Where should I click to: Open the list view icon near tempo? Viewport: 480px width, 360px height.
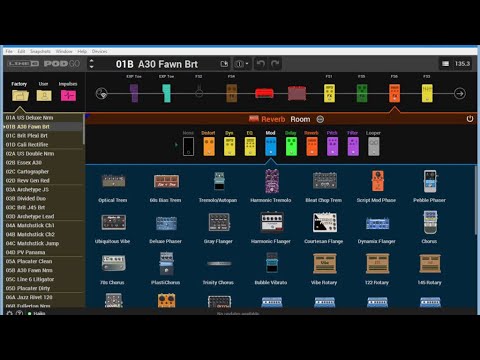[445, 64]
